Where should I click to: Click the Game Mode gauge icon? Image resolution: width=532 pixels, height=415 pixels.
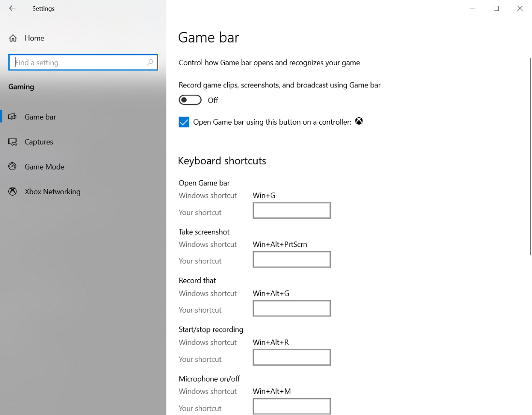click(x=12, y=167)
